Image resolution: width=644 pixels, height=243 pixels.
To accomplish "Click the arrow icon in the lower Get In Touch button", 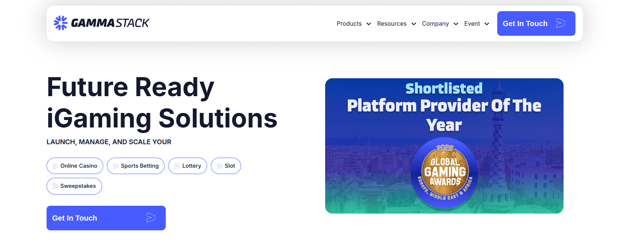I will 150,218.
